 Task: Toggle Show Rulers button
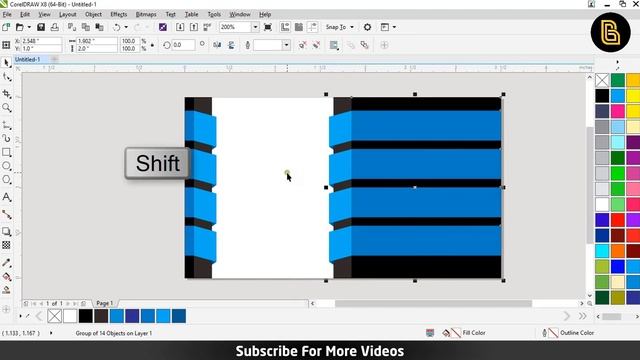(285, 27)
